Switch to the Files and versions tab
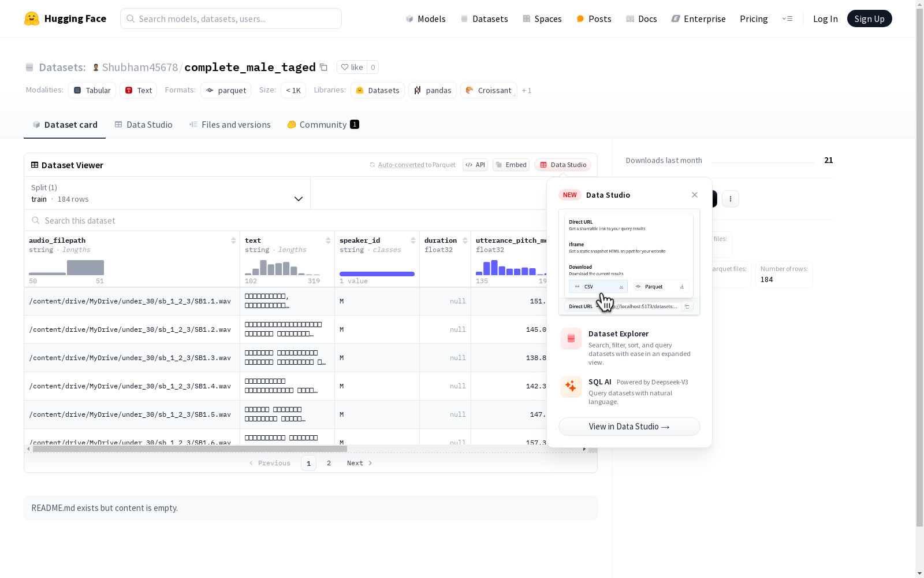This screenshot has height=578, width=924. tap(230, 125)
